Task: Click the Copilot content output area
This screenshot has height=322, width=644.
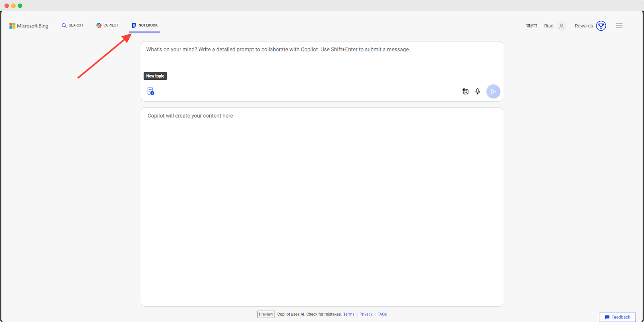Action: (322, 207)
